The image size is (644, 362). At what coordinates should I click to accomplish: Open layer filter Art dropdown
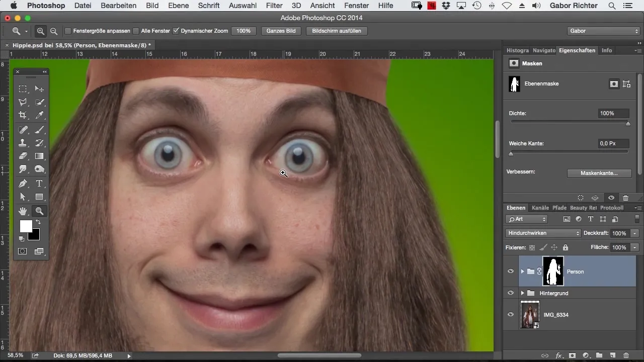coord(526,219)
